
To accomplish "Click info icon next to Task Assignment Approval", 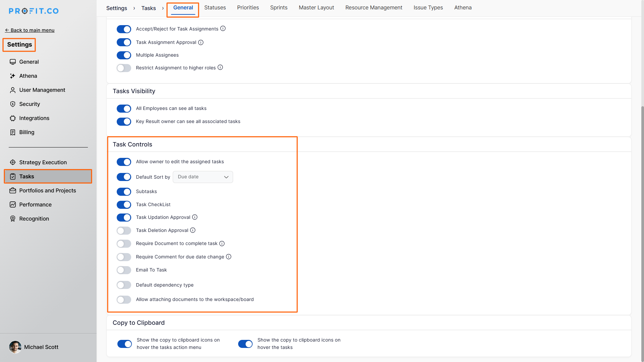I will coord(201,43).
